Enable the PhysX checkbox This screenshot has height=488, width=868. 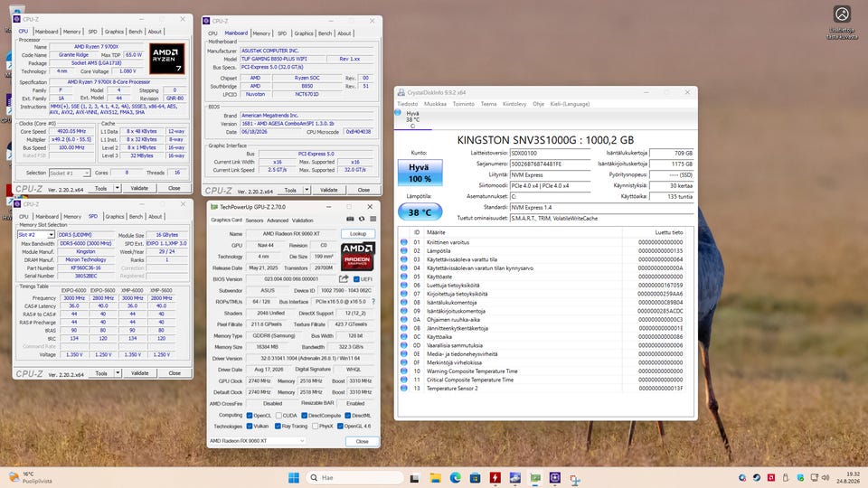coord(315,426)
